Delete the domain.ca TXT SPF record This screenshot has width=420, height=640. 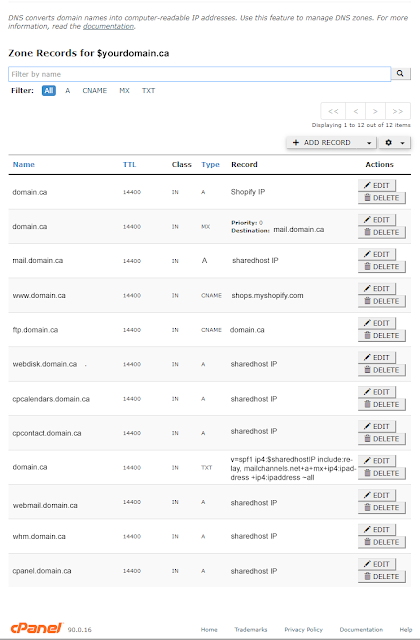click(382, 473)
